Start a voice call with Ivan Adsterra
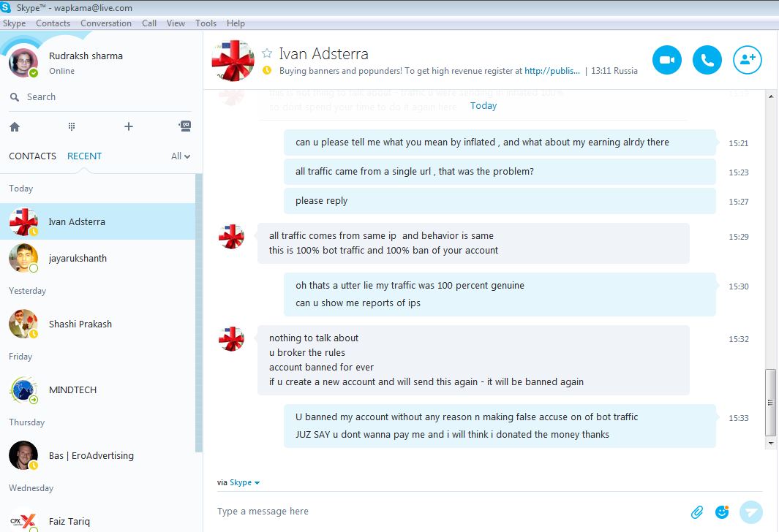Screen dimensions: 779x532 tap(707, 60)
